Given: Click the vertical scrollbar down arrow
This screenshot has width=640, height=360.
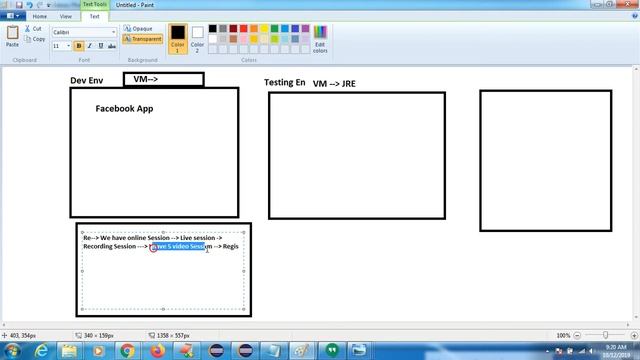Looking at the screenshot, I should tap(636, 317).
